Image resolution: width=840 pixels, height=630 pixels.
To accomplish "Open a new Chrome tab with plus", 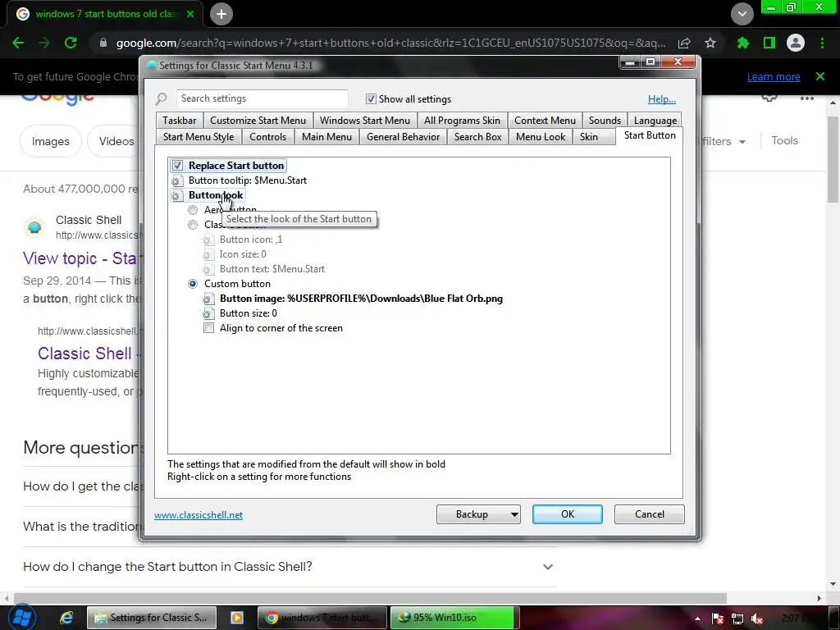I will [x=221, y=14].
